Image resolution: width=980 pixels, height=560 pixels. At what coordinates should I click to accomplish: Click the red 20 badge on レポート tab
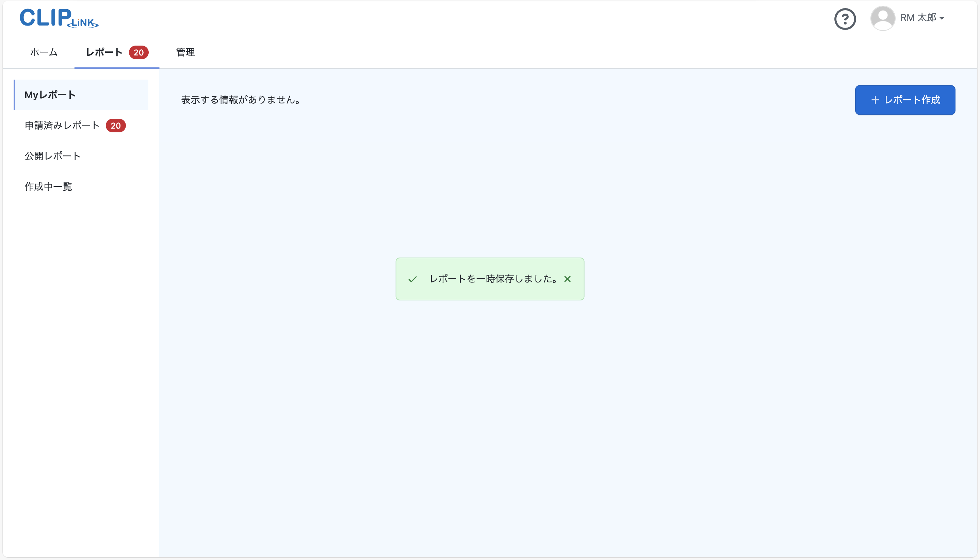tap(138, 52)
